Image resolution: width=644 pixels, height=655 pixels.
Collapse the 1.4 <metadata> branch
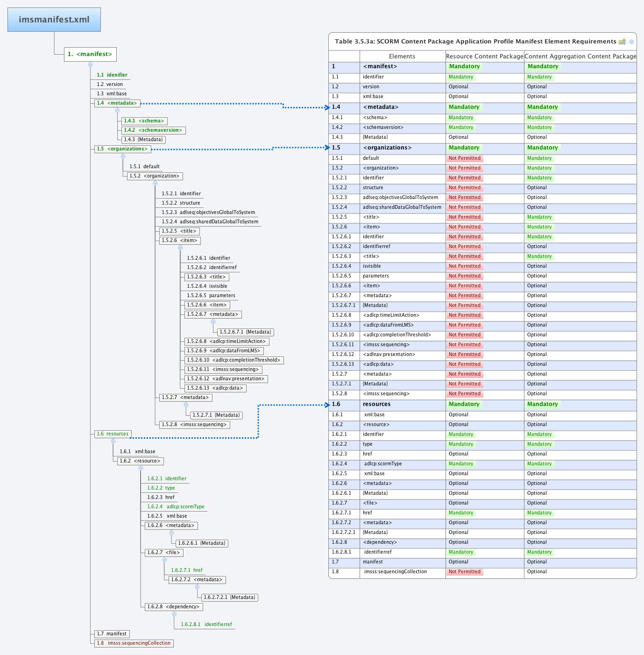[117, 110]
